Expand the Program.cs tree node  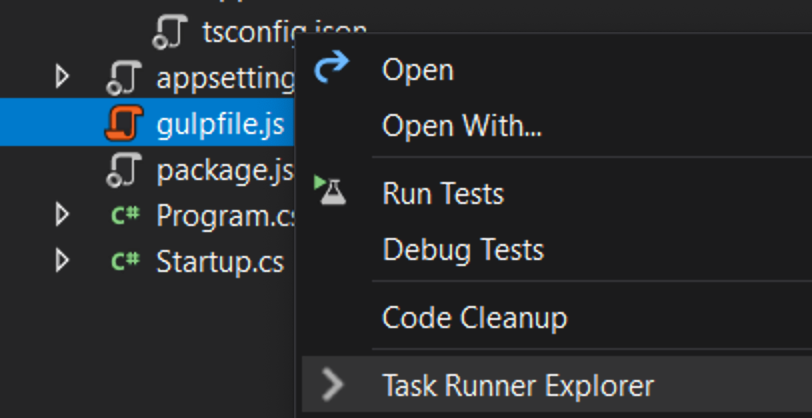coord(63,215)
